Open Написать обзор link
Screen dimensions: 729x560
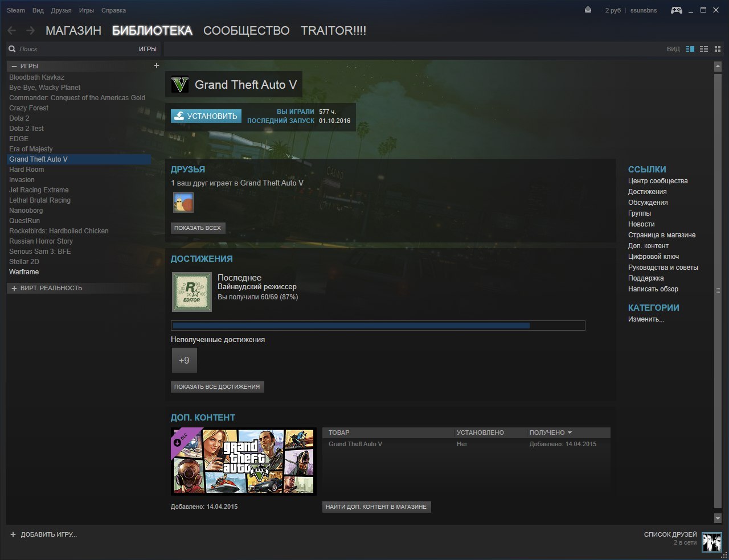[x=653, y=289]
